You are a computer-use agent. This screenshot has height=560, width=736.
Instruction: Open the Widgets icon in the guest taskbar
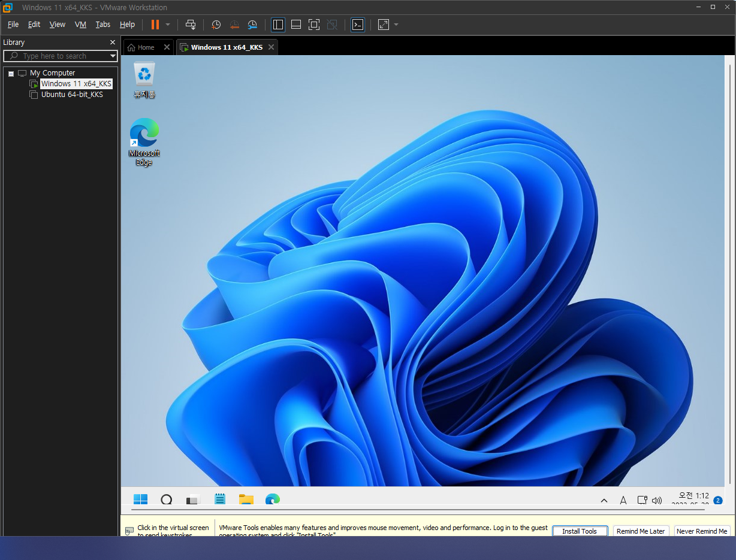point(220,500)
